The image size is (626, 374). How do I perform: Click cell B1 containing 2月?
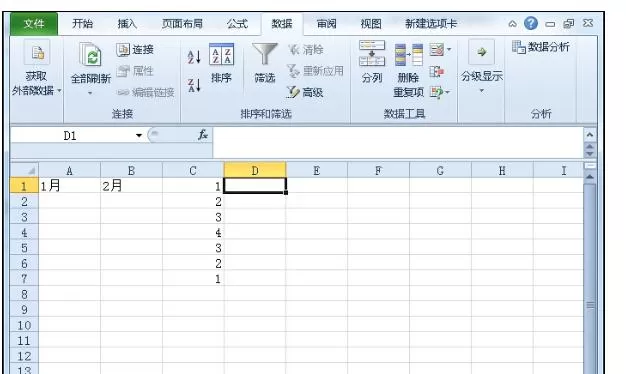tap(131, 186)
